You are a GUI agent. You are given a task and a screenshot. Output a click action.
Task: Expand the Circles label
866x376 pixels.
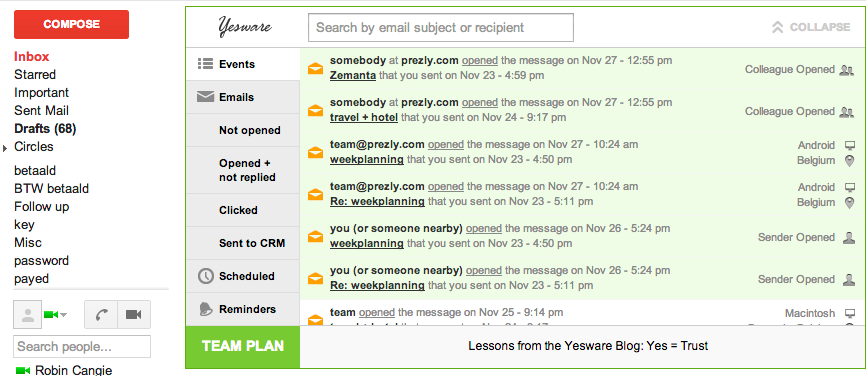click(x=5, y=147)
